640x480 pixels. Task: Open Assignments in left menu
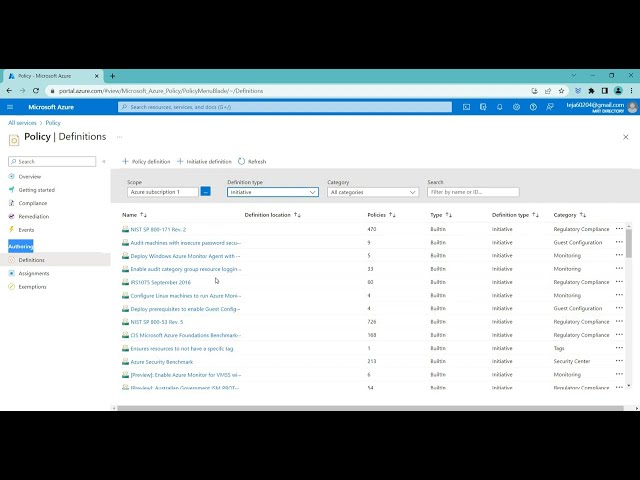click(x=33, y=273)
